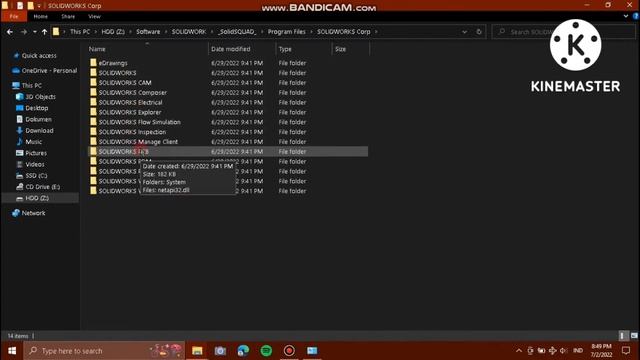The height and width of the screenshot is (360, 640).
Task: Switch to large icons view layout
Action: [x=634, y=336]
